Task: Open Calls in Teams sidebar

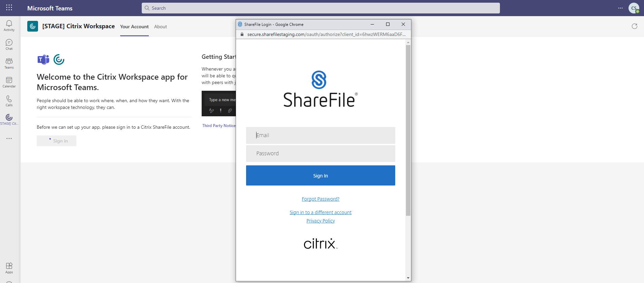Action: tap(9, 101)
